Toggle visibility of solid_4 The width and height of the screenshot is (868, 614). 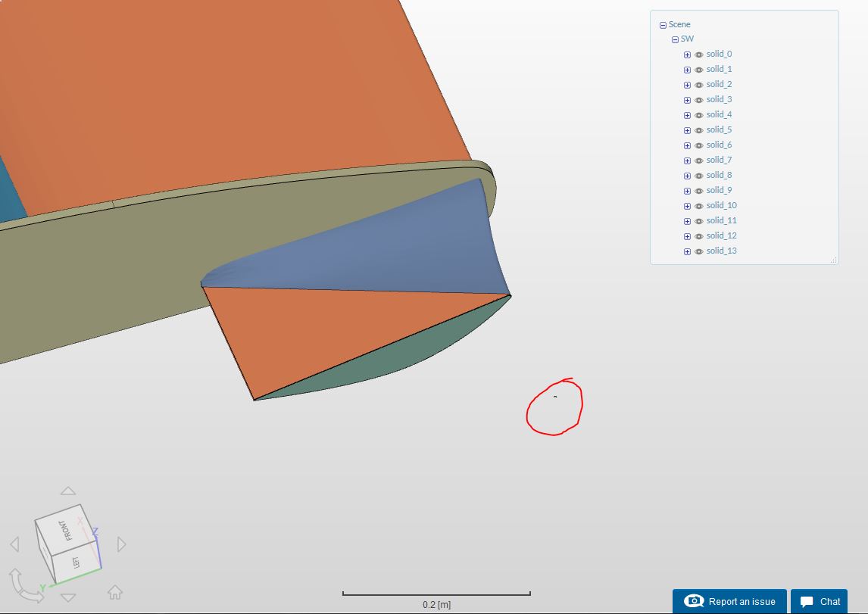pos(698,115)
